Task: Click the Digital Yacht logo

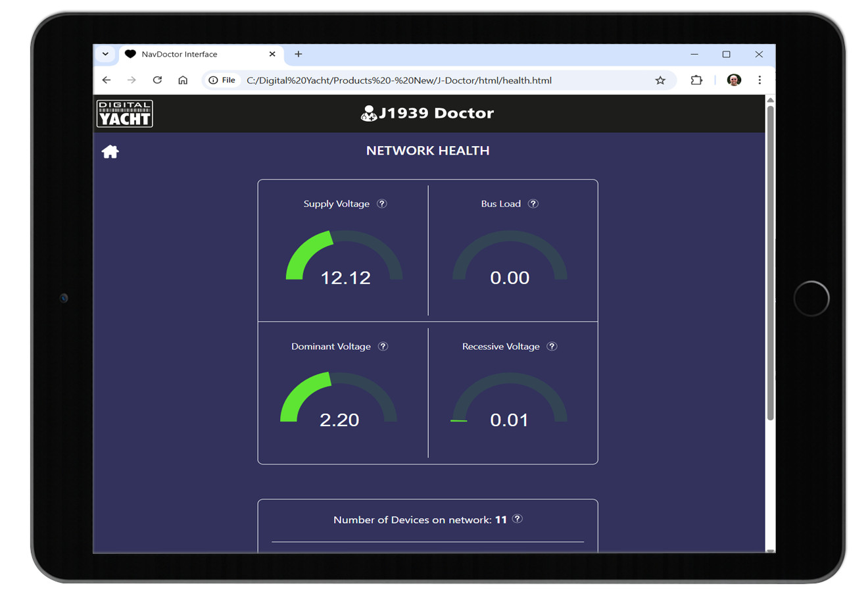Action: (125, 114)
